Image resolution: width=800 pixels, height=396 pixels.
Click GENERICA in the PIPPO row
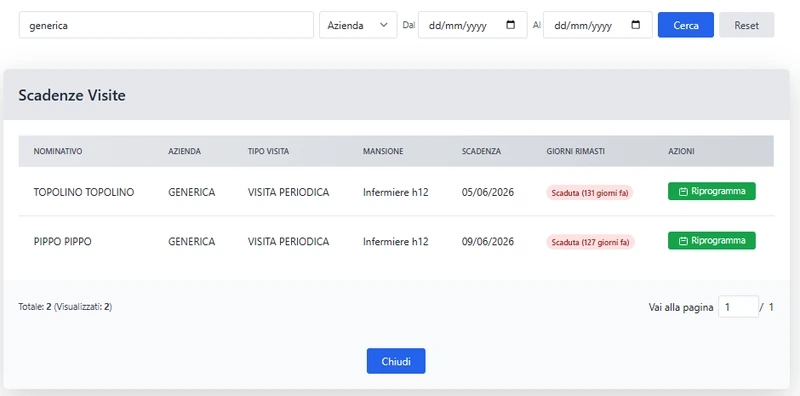[192, 241]
